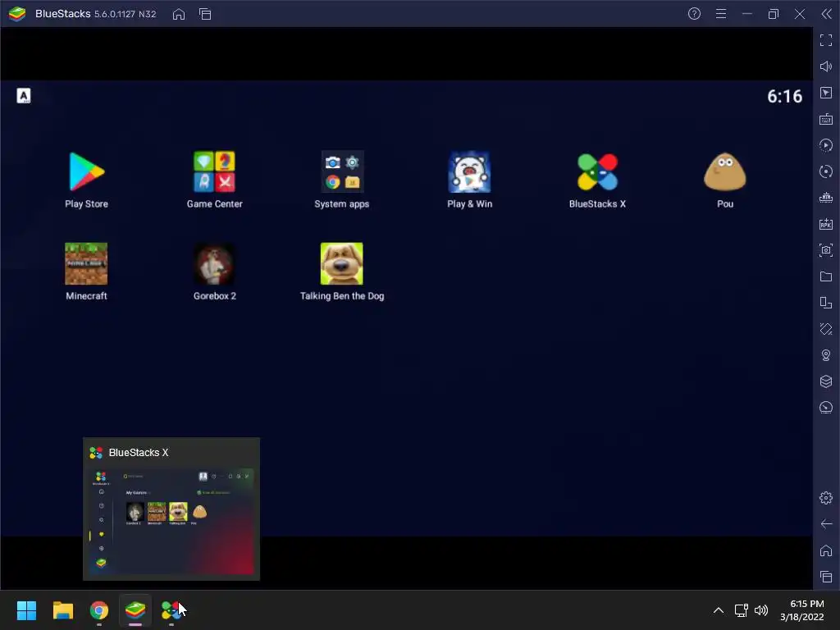Viewport: 840px width, 630px height.
Task: Click the Home icon in BlueStacks title bar
Action: click(x=179, y=14)
